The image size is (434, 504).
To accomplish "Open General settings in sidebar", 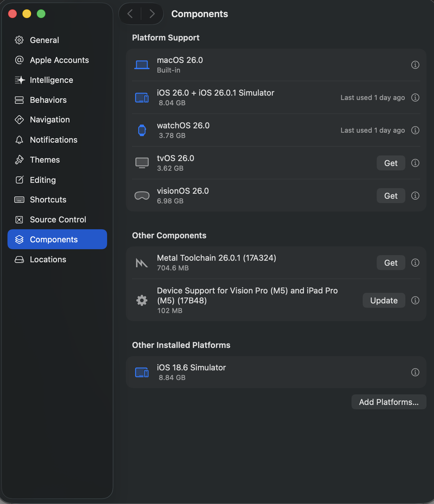I will [44, 40].
